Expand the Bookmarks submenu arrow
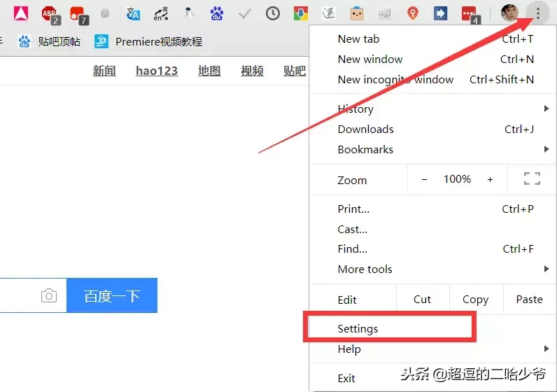 click(547, 149)
